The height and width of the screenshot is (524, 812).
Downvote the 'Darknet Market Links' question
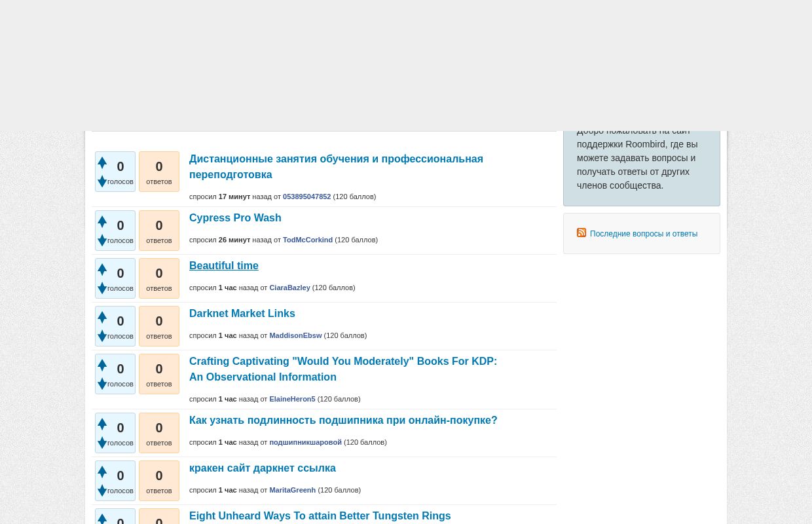(102, 336)
